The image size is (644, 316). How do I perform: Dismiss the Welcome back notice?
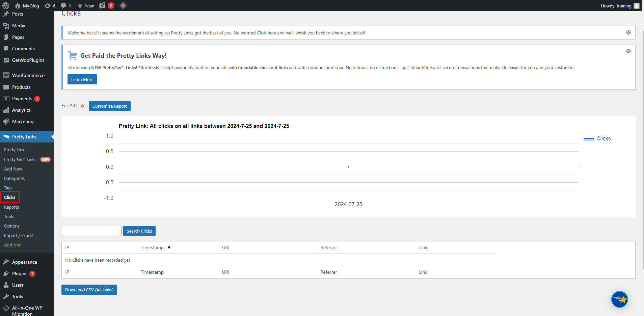click(628, 32)
